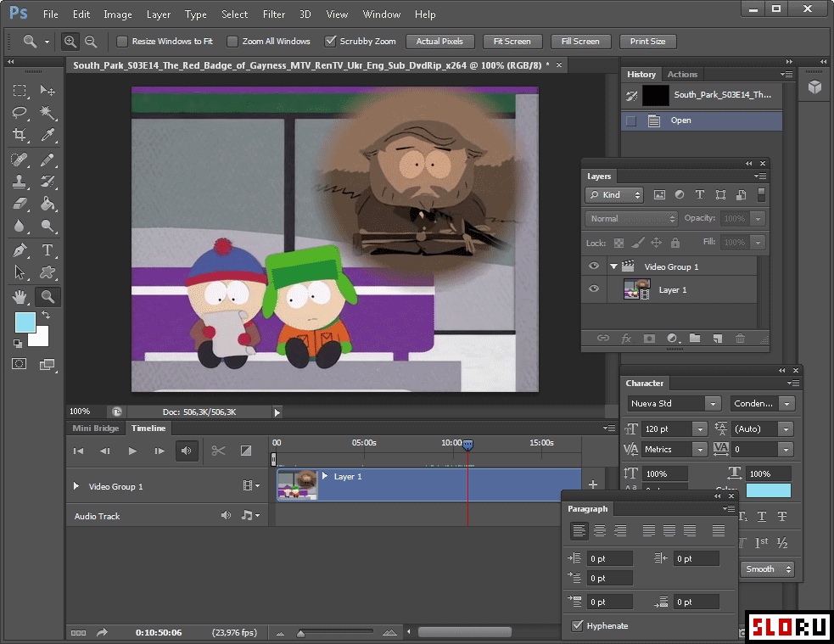834x644 pixels.
Task: Click the Fit Screen button
Action: pos(512,42)
